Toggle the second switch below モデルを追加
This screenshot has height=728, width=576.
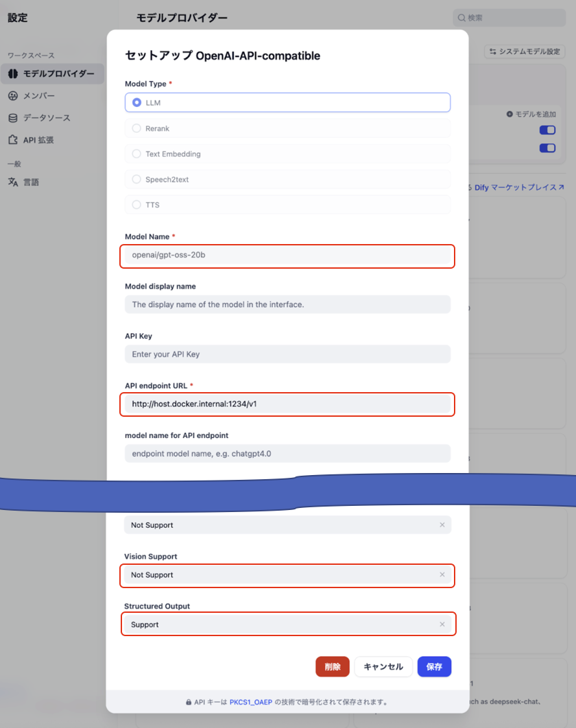547,148
